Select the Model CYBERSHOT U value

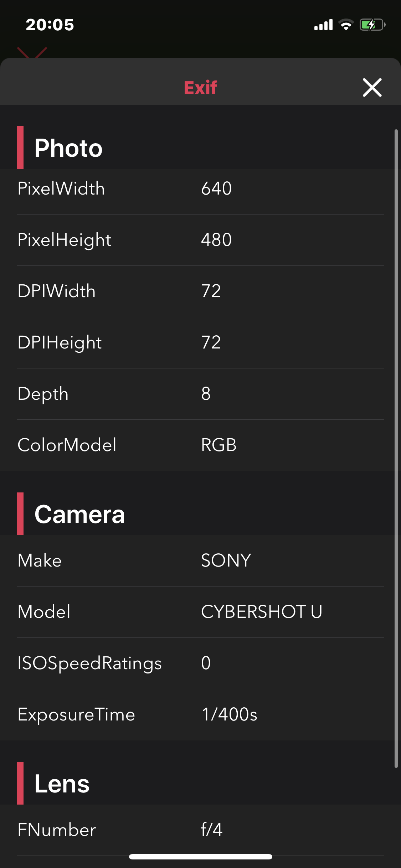(262, 612)
